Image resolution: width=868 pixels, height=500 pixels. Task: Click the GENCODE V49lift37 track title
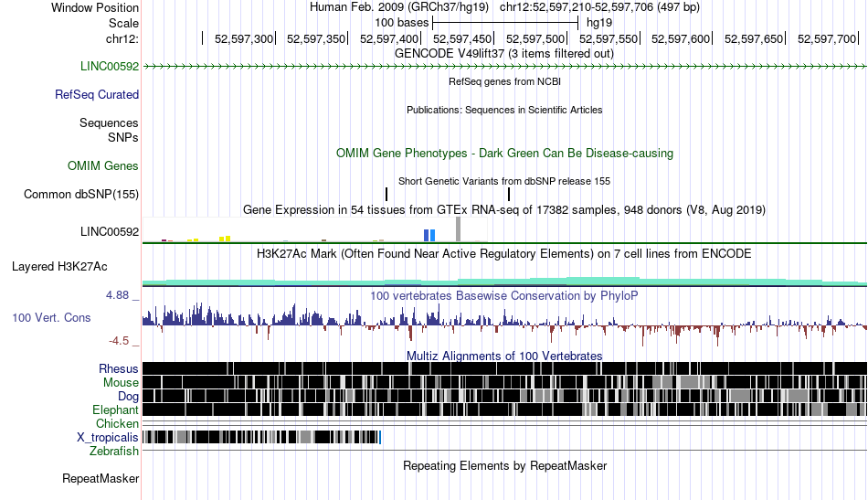[504, 54]
